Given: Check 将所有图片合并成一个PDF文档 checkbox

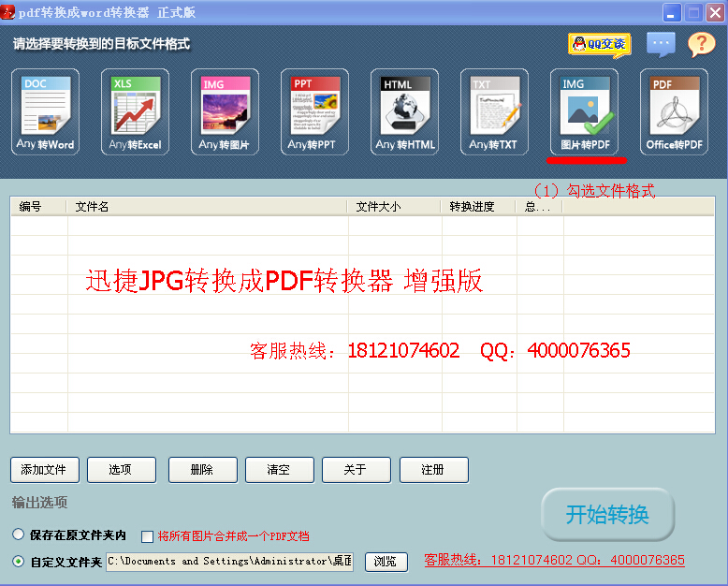Looking at the screenshot, I should [x=147, y=536].
